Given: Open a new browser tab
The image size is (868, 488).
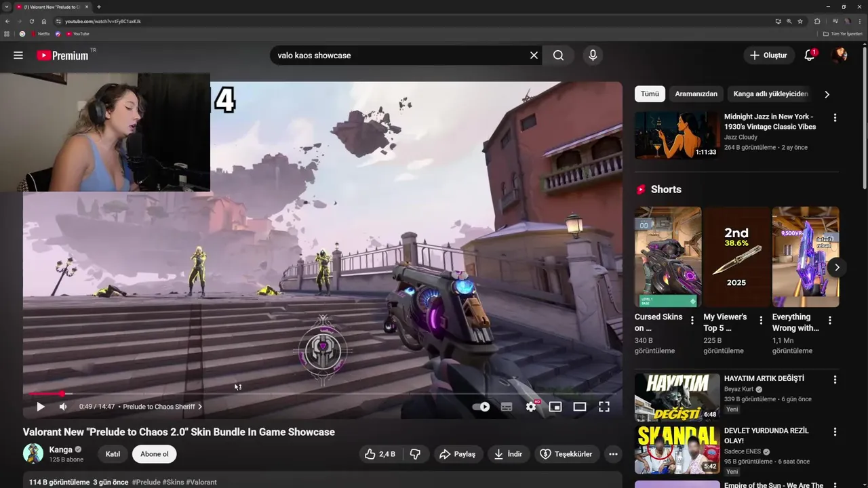Looking at the screenshot, I should pyautogui.click(x=99, y=7).
